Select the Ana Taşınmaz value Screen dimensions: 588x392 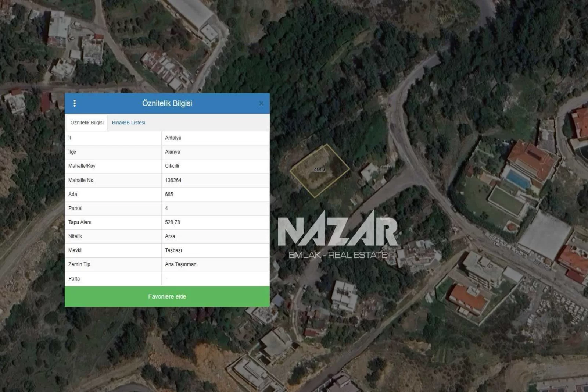(180, 264)
